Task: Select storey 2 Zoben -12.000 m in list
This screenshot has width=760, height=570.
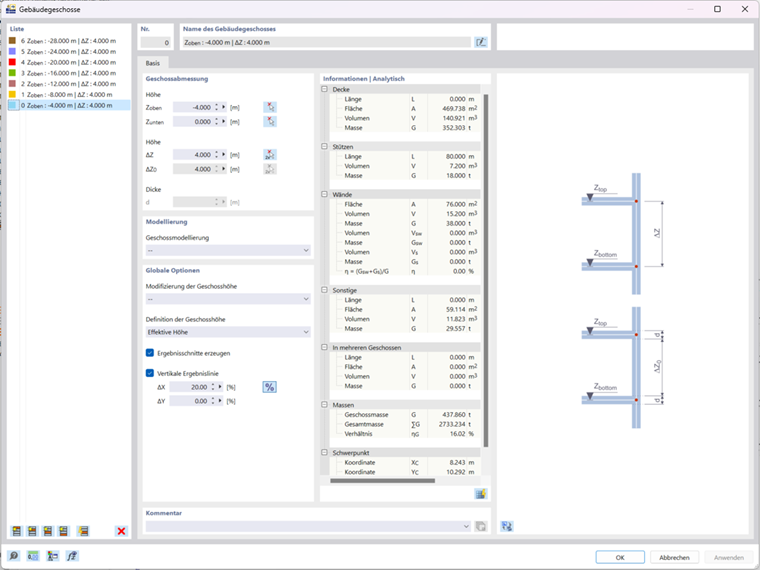Action: coord(69,84)
